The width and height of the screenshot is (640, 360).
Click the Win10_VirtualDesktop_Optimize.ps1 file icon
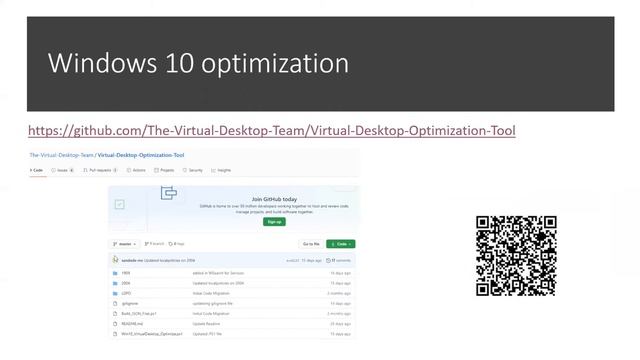click(115, 334)
